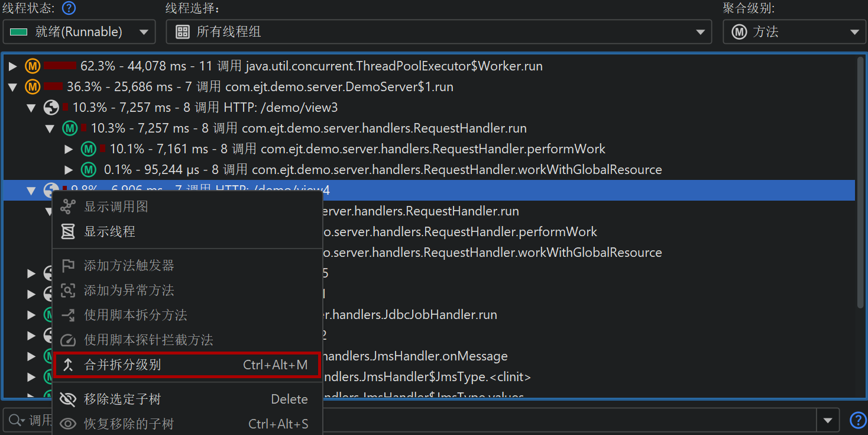Select the RequestHandler.performWork row beneath HTTP: /demo/view4
The image size is (868, 435).
point(429,232)
